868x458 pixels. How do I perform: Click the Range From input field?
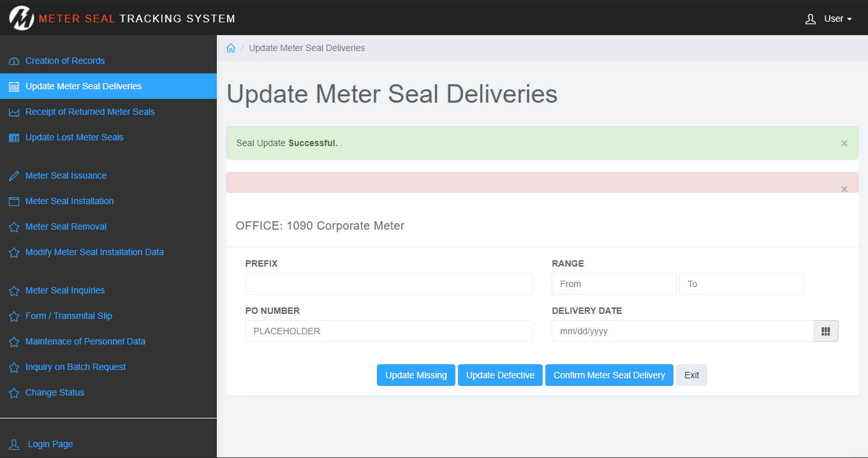click(613, 284)
